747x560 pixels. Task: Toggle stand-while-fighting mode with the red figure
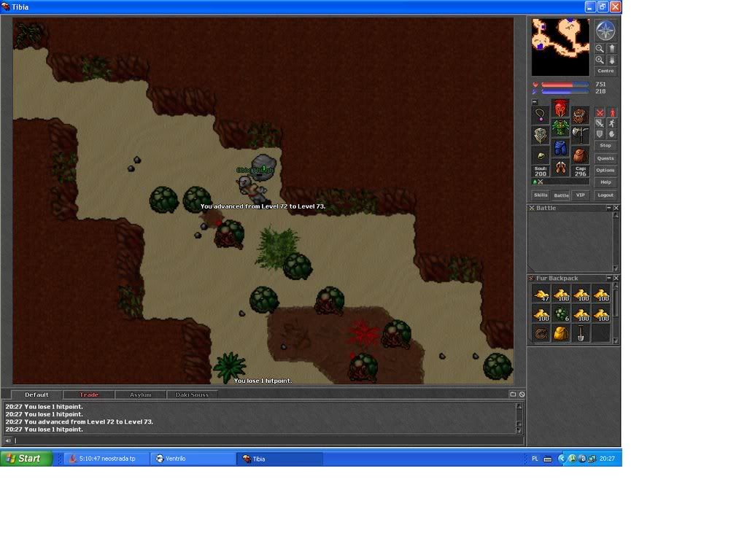[x=612, y=113]
